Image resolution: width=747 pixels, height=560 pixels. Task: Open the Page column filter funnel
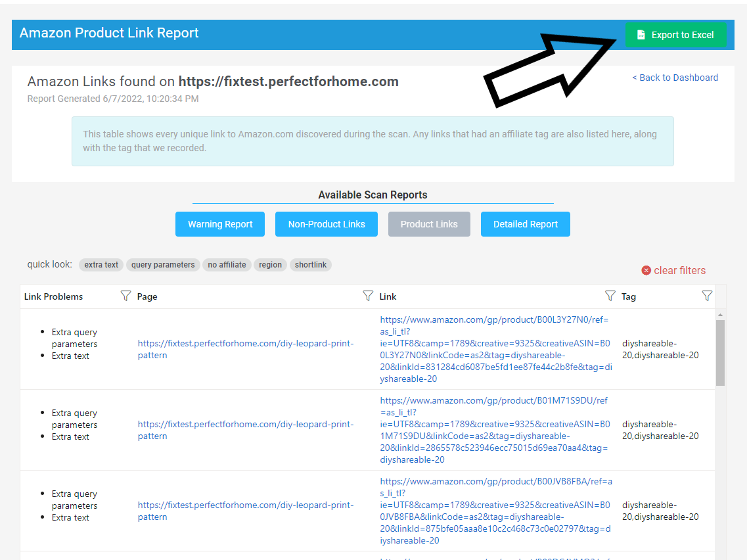368,296
